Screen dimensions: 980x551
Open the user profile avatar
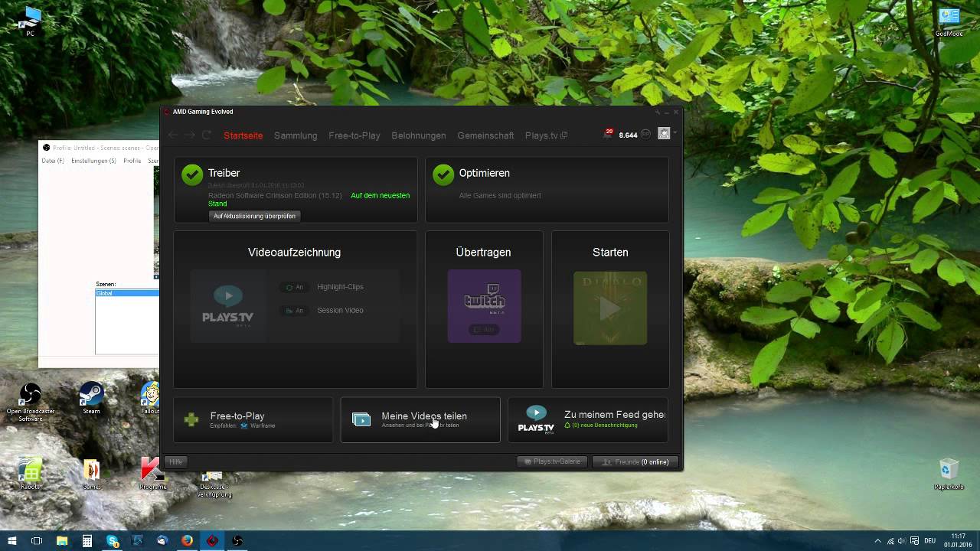pyautogui.click(x=664, y=133)
